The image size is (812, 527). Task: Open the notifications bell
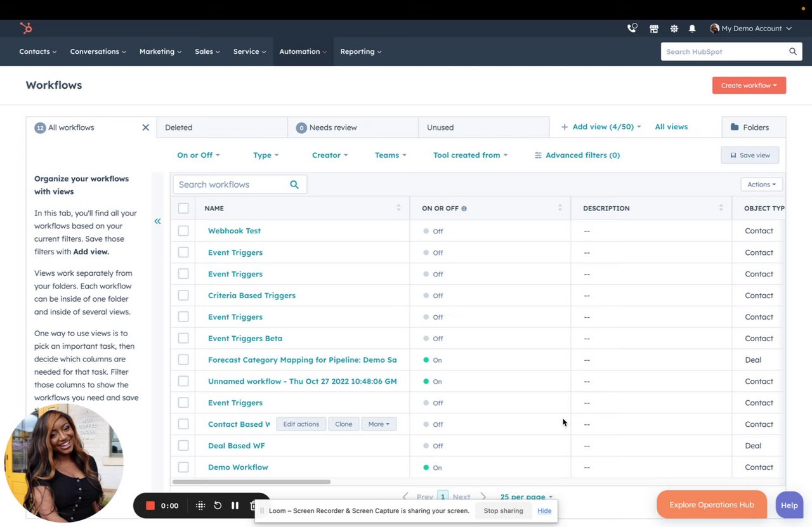692,29
